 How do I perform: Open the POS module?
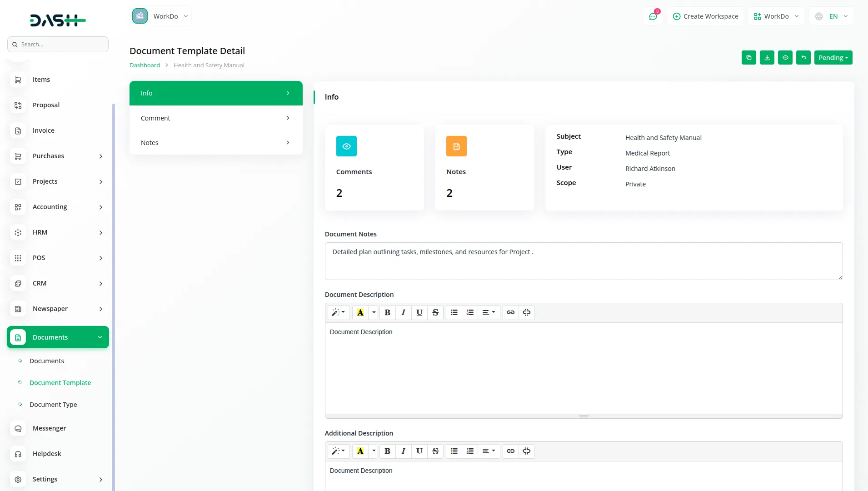point(39,257)
